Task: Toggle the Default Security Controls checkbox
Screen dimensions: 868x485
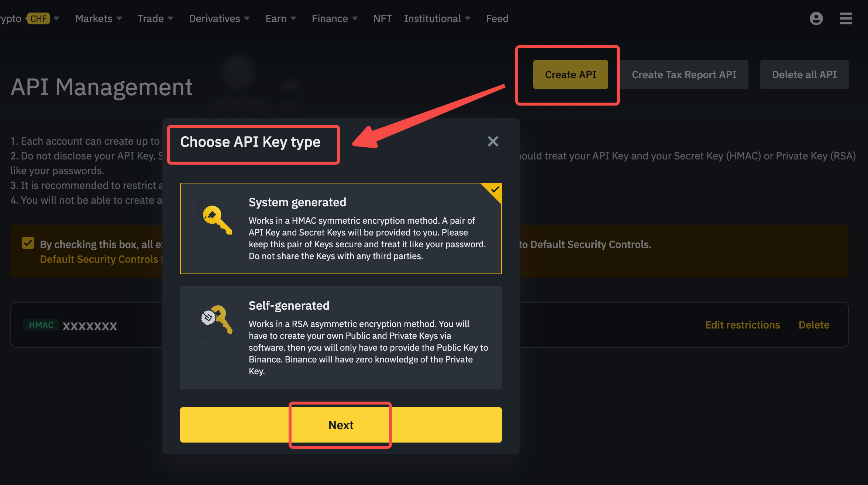Action: [29, 244]
